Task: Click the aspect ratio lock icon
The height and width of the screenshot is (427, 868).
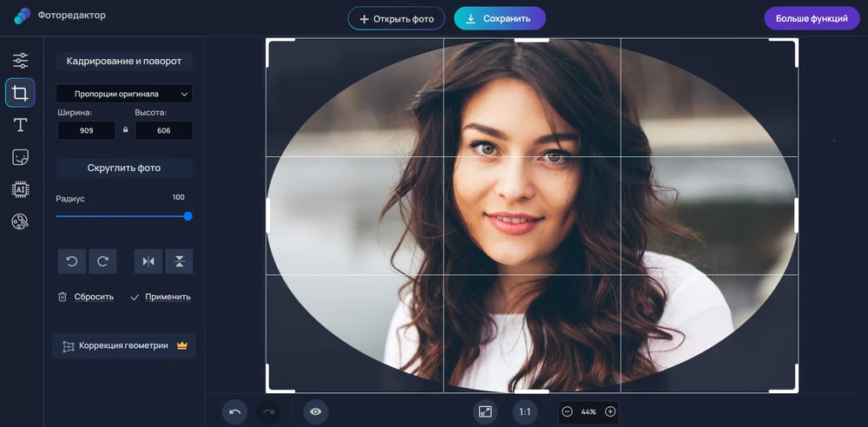Action: click(x=126, y=129)
